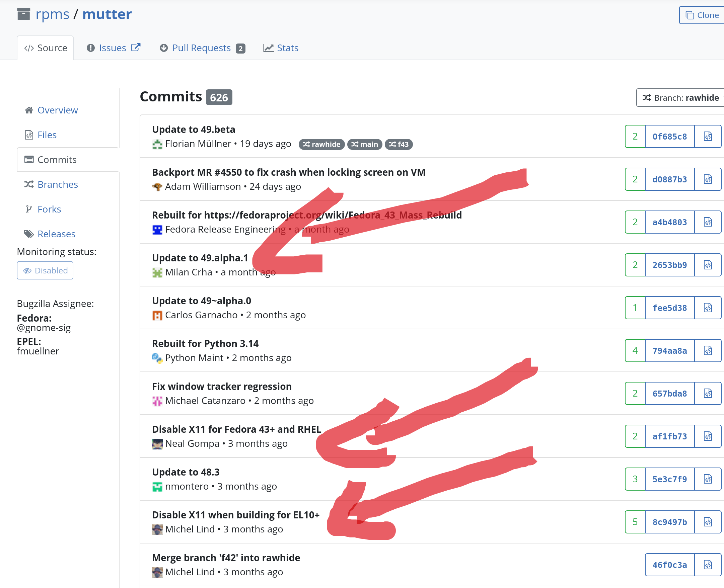Click the Disabled monitoring status button

pos(45,270)
